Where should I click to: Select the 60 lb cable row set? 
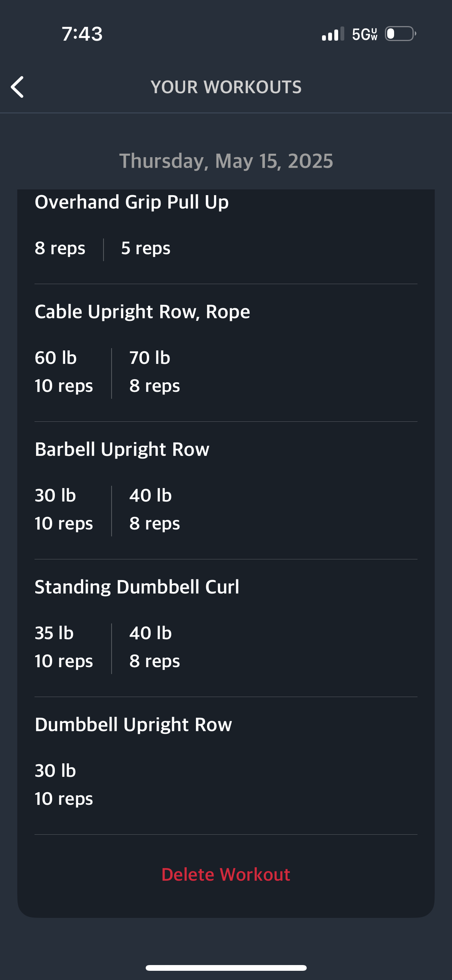click(64, 372)
